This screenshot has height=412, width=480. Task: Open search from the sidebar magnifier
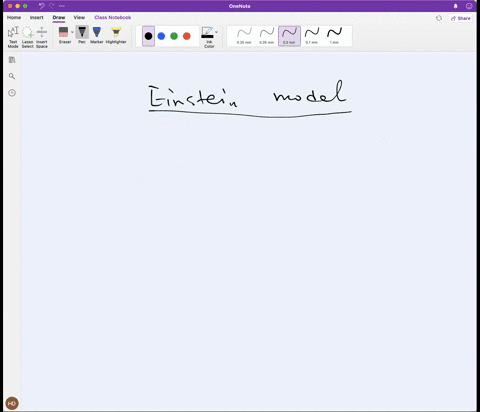[12, 76]
